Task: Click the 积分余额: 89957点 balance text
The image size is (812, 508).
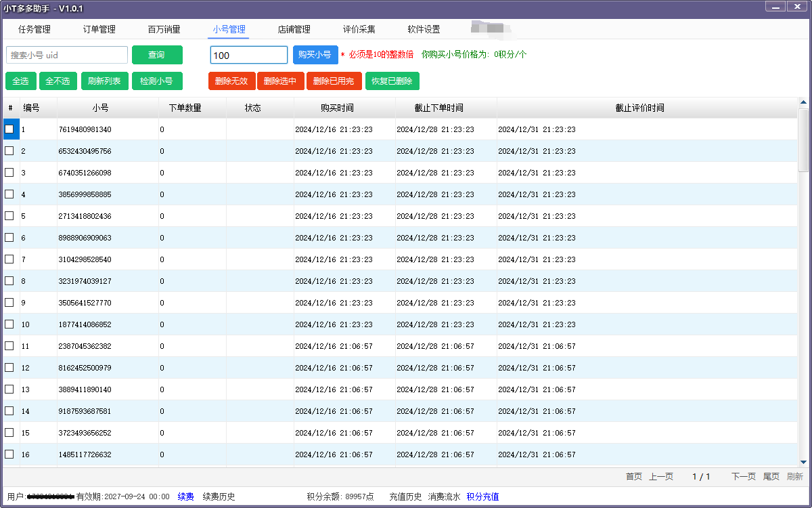Action: click(x=340, y=496)
